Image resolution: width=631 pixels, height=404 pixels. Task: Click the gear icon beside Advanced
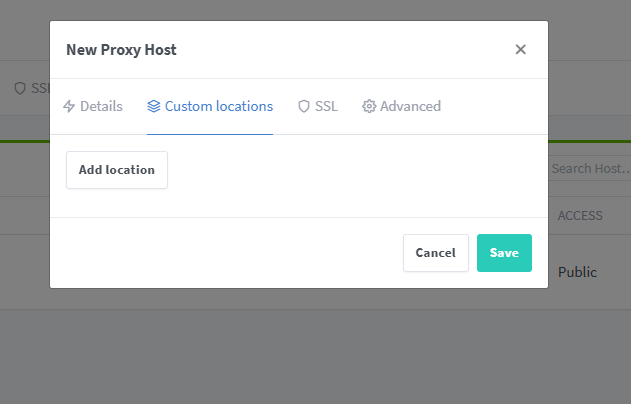click(x=369, y=106)
